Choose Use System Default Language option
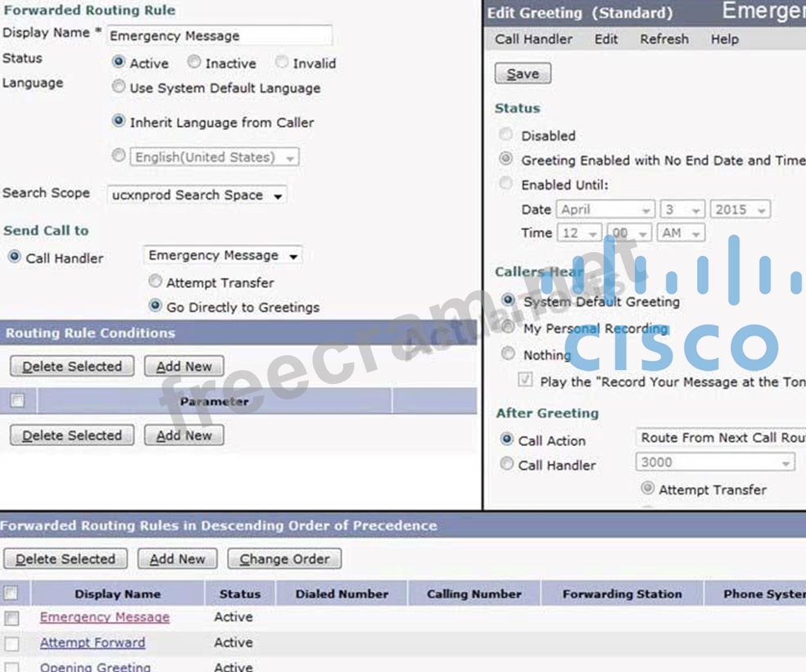 (x=120, y=88)
